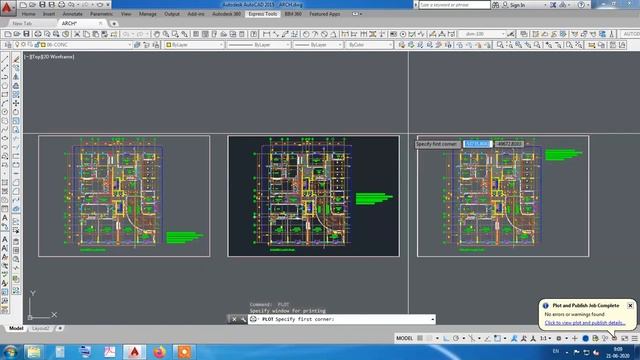Select the Move tool in the Modify toolbar
This screenshot has width=640, height=360.
(16, 103)
